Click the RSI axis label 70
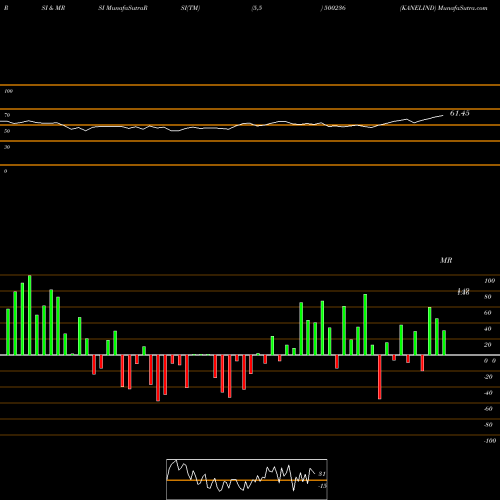 point(7,115)
